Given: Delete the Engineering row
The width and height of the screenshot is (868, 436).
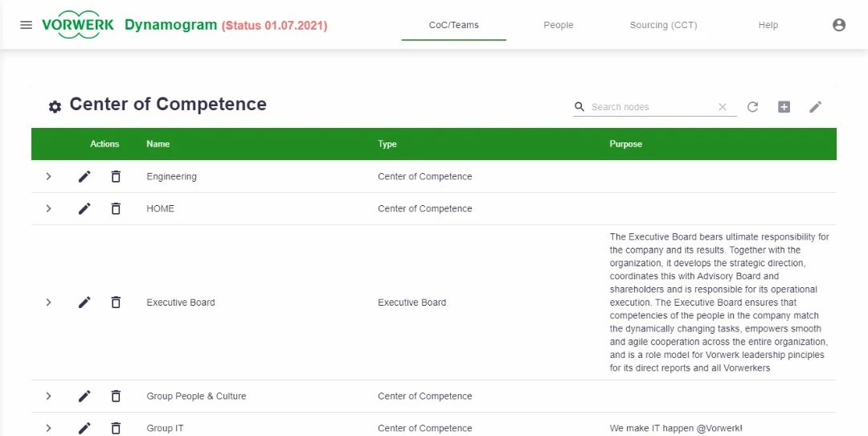Looking at the screenshot, I should [x=116, y=177].
